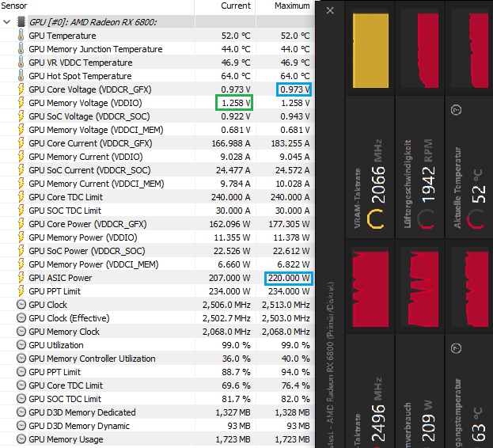
Task: Click the GPU chip icon beside AMD Radeon RX 6800
Action: tap(21, 21)
